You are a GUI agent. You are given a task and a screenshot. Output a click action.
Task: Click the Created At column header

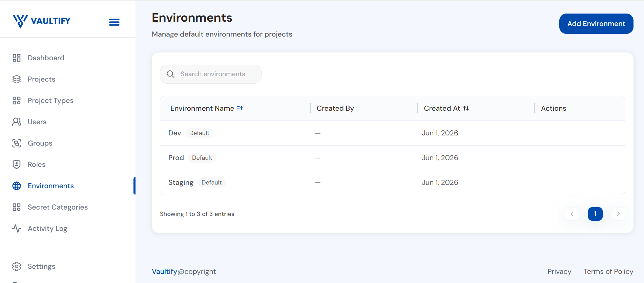click(x=442, y=108)
